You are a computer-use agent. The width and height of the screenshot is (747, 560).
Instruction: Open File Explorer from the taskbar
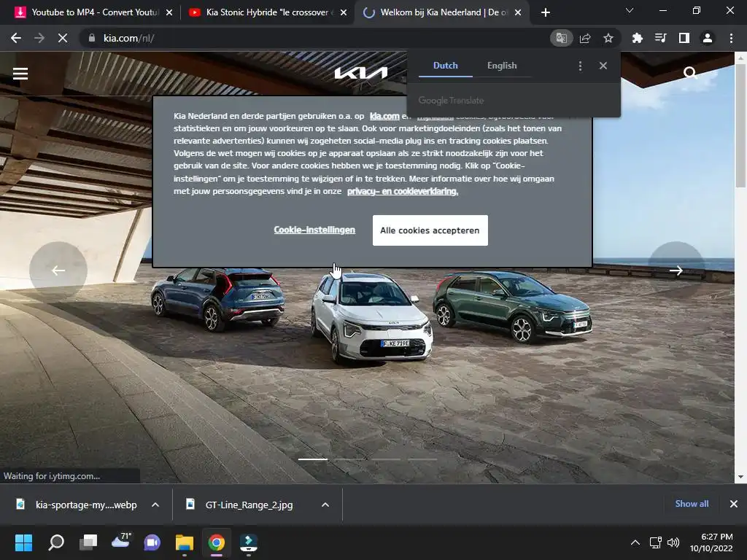click(185, 542)
